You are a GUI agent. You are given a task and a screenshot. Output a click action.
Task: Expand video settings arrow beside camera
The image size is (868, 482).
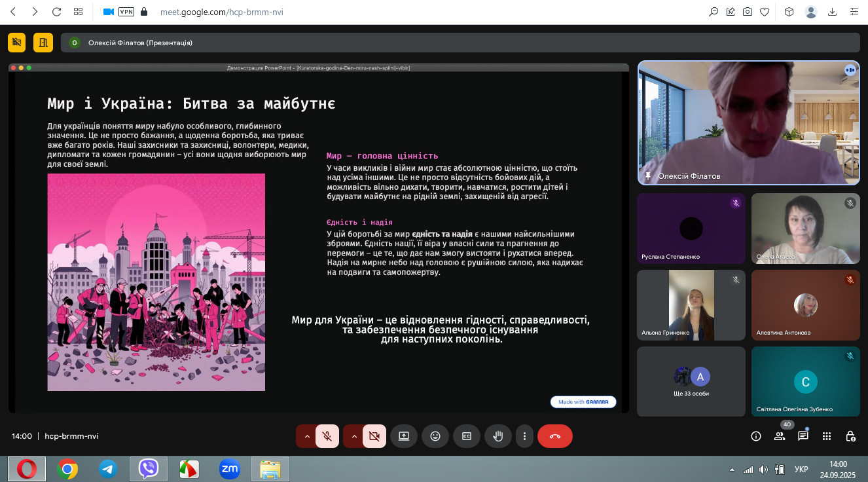coord(353,436)
